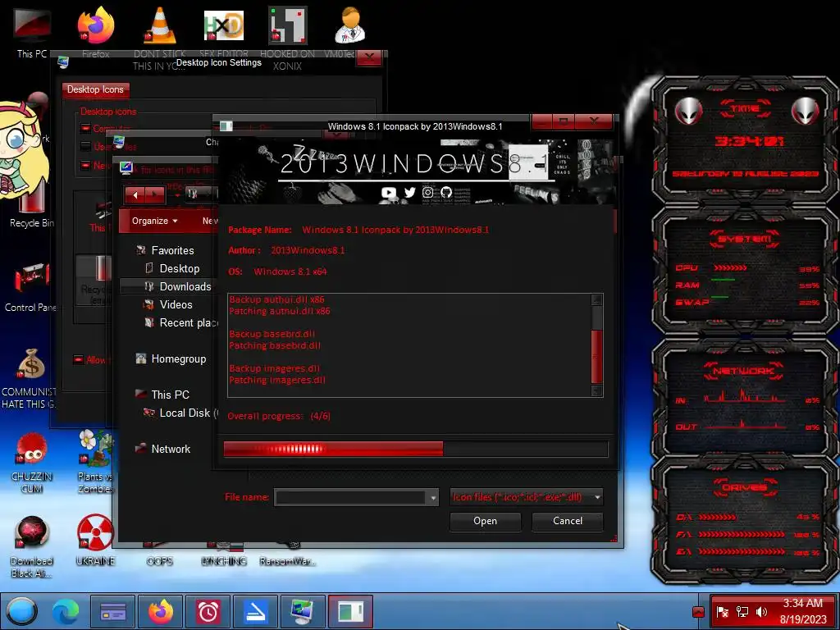Click the volume speaker tray icon

[x=761, y=611]
